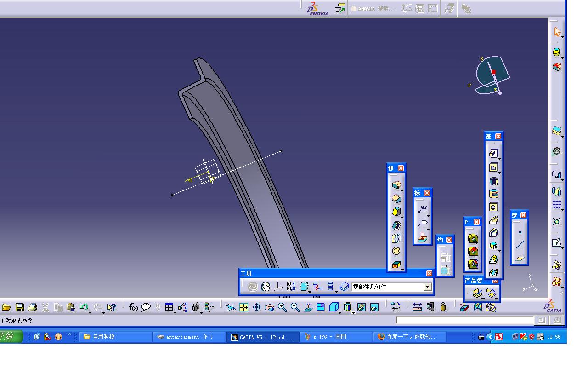
Task: Click the What's This help cursor
Action: coord(111,307)
